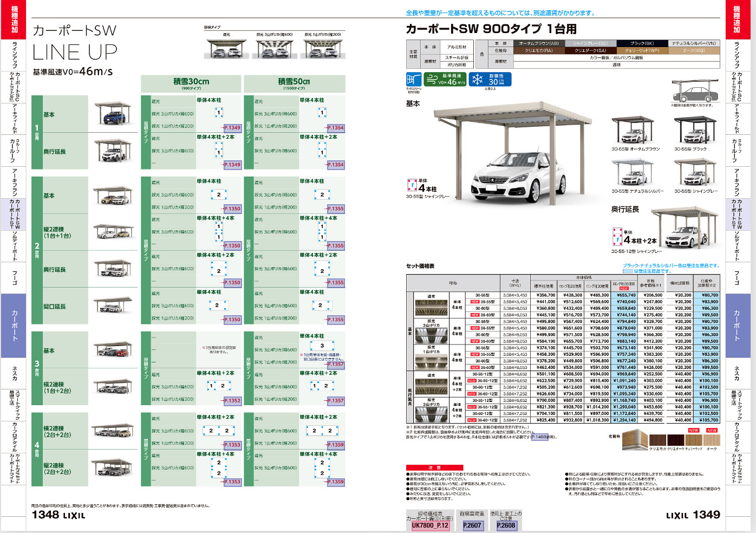
Task: Open P.1354 link in 1台用 奥行延長 row
Action: [335, 165]
